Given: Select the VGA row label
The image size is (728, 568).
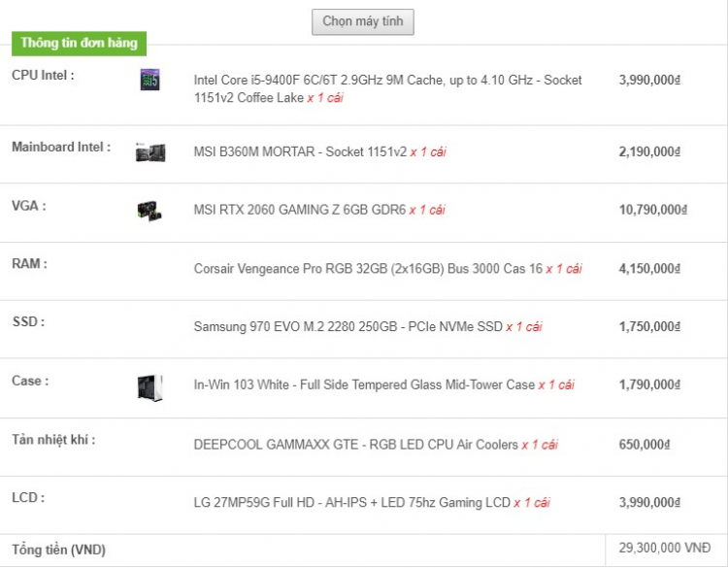Looking at the screenshot, I should tap(29, 206).
